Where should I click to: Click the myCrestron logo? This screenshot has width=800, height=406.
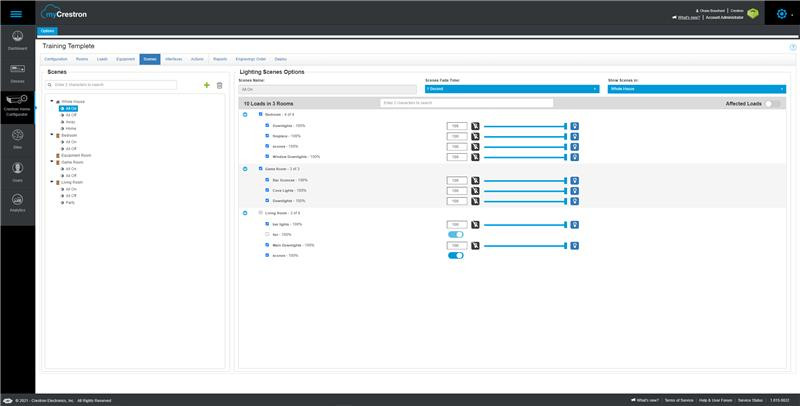(64, 12)
